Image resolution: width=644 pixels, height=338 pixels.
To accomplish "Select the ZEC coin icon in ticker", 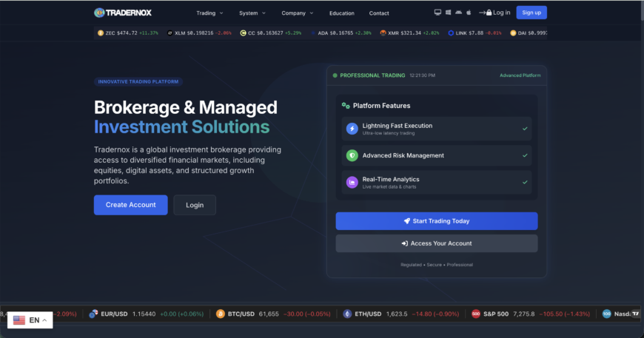I will point(101,33).
